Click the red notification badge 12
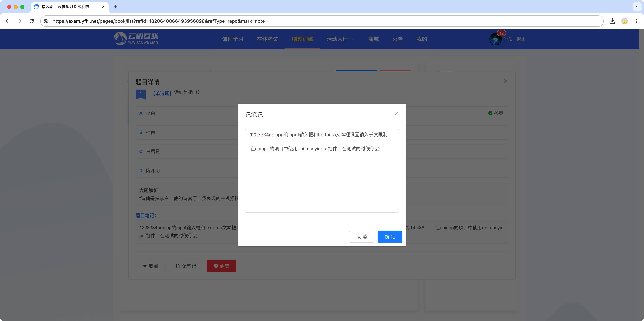Screen dimensions: 644x321 [501, 33]
